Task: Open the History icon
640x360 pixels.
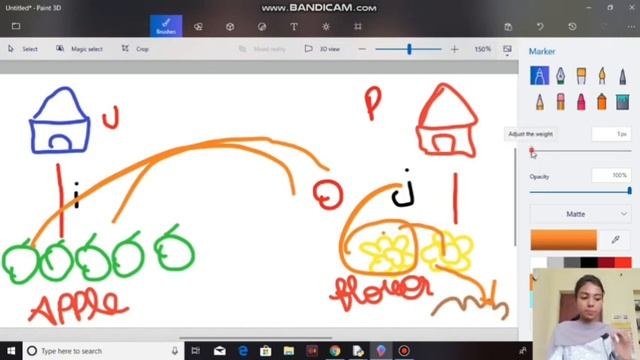Action: (x=572, y=27)
